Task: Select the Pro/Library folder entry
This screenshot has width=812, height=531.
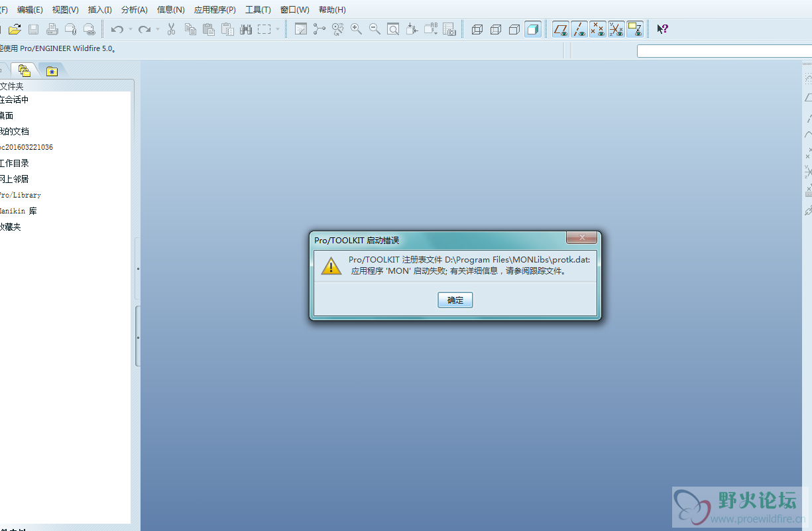Action: click(21, 195)
